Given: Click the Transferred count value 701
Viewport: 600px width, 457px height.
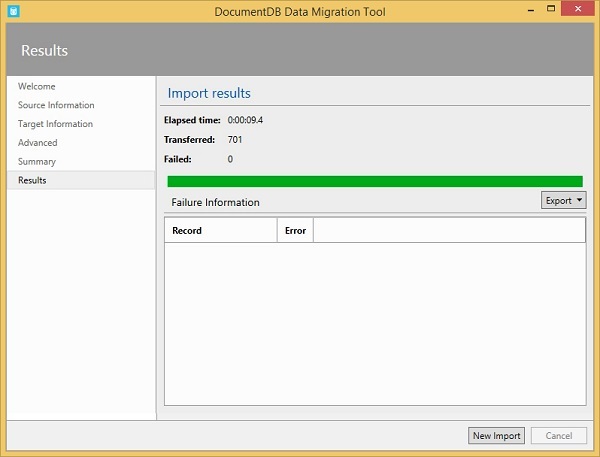Looking at the screenshot, I should [x=235, y=139].
